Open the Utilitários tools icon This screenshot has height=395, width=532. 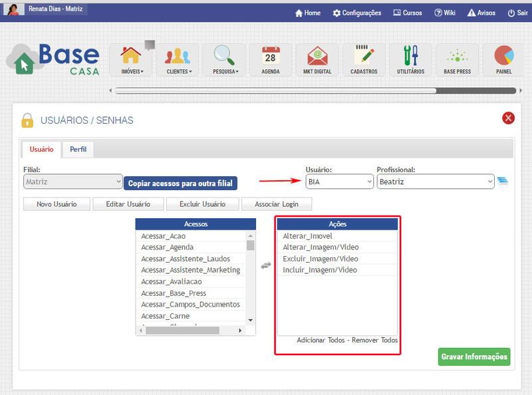click(x=410, y=59)
